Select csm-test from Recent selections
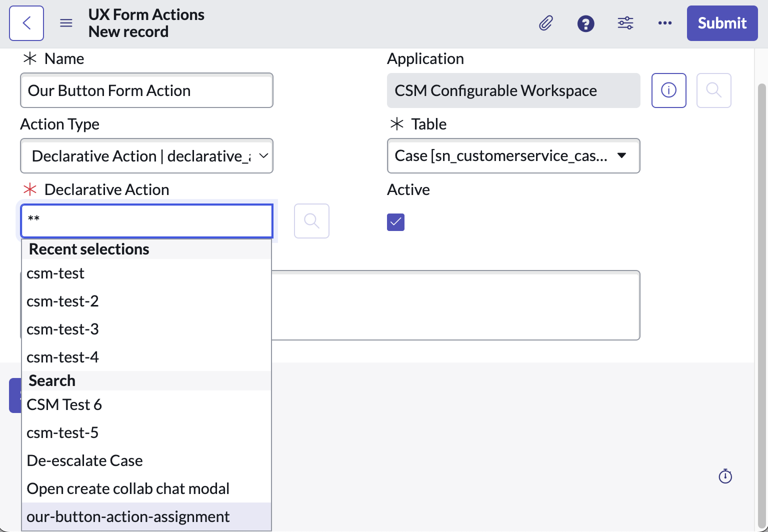 pos(55,273)
